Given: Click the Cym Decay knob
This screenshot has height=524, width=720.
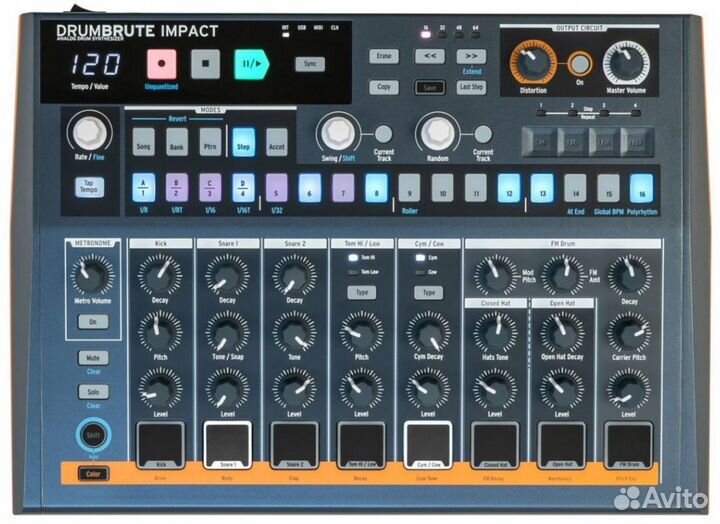Looking at the screenshot, I should coord(428,332).
